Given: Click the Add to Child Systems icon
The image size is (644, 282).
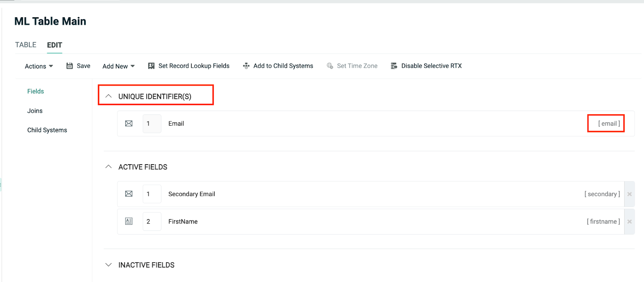Looking at the screenshot, I should 246,66.
